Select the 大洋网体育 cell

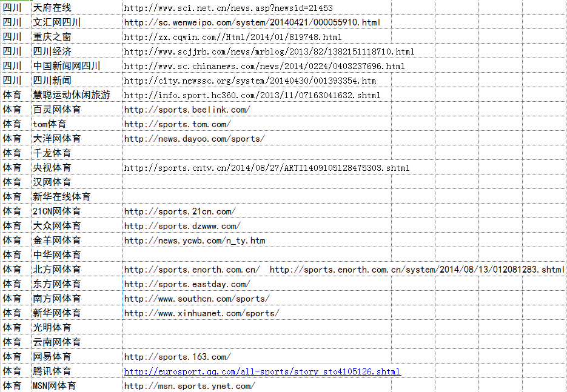[x=76, y=138]
